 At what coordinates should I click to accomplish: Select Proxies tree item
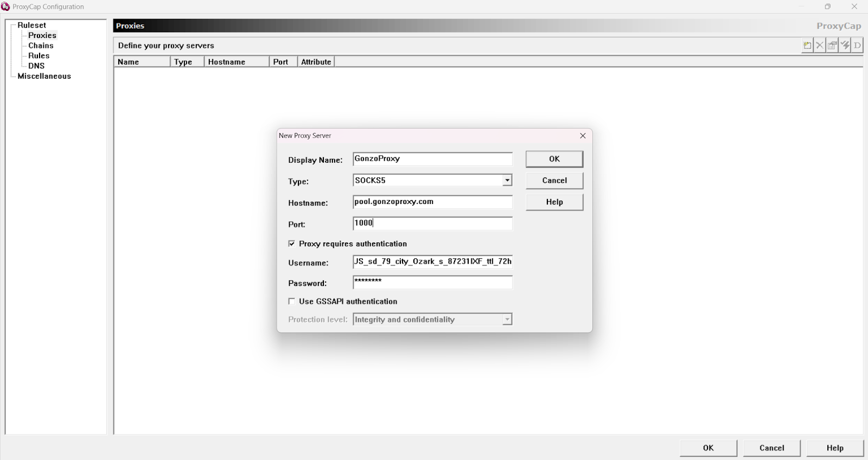42,35
